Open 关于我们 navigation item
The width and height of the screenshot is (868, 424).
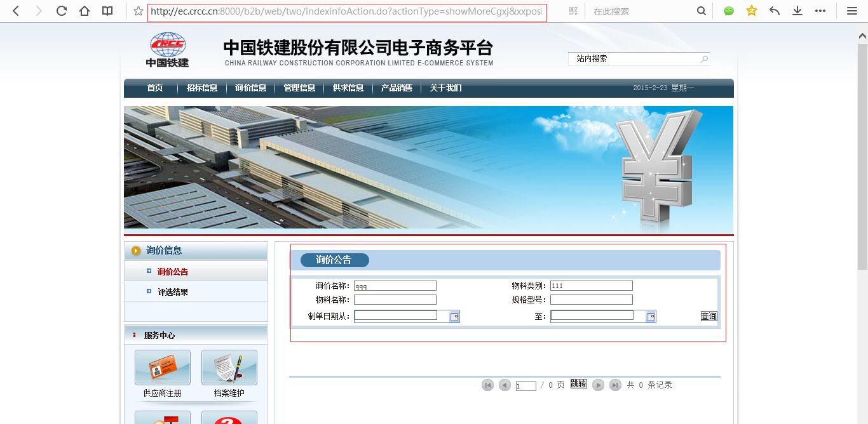pos(445,88)
